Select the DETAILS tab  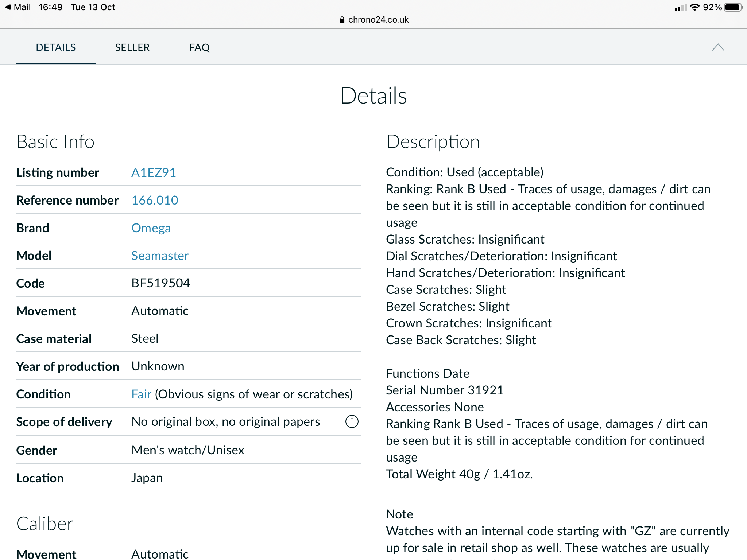click(56, 47)
